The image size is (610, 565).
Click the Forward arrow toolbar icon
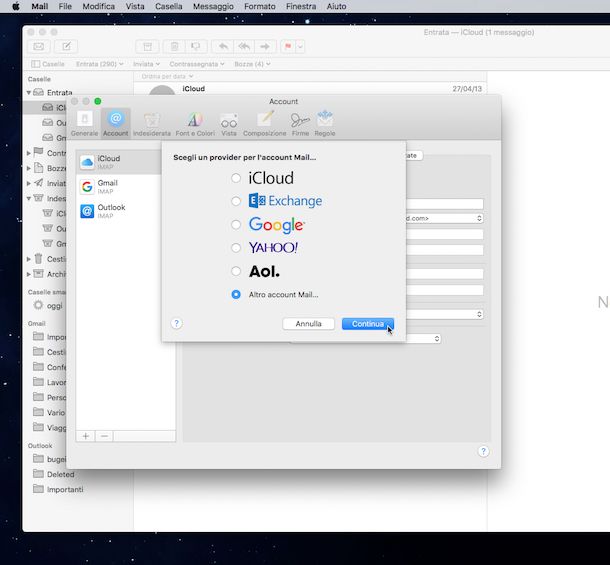tap(265, 47)
